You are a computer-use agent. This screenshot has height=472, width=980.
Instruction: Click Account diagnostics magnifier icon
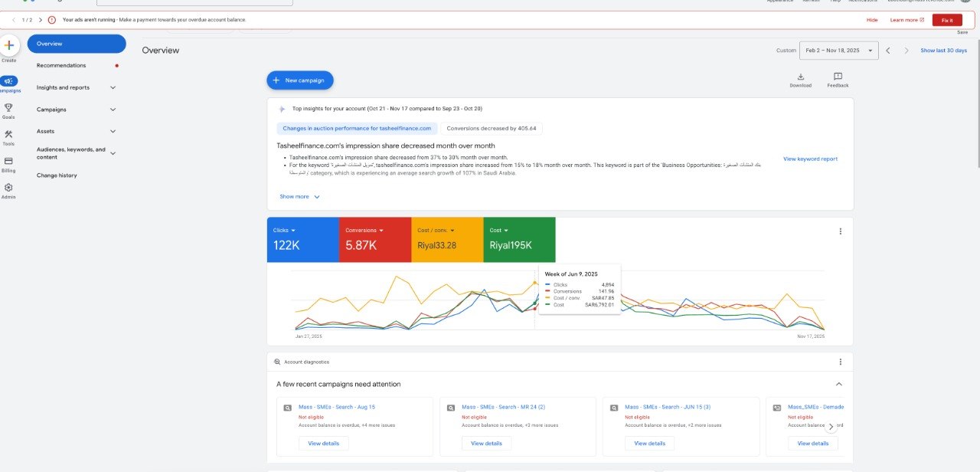(x=277, y=362)
